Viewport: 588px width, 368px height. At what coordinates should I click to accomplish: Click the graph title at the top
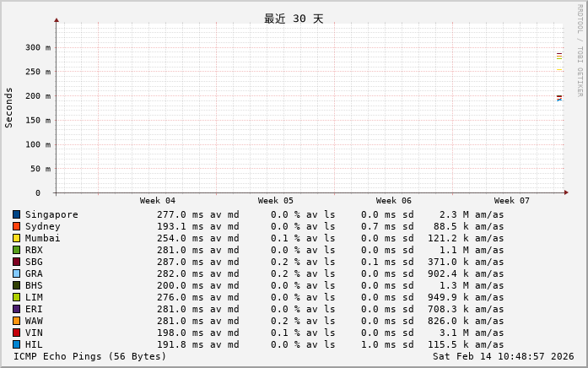tap(294, 19)
